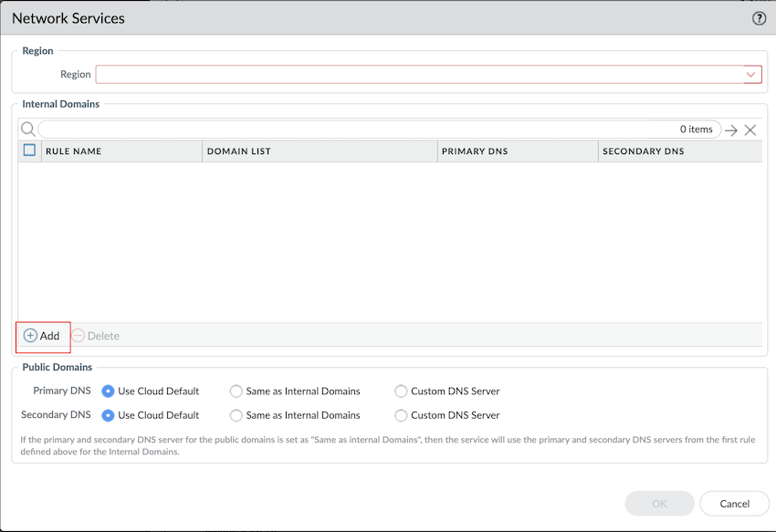Image resolution: width=776 pixels, height=532 pixels.
Task: Click the search magnifier icon
Action: (27, 130)
